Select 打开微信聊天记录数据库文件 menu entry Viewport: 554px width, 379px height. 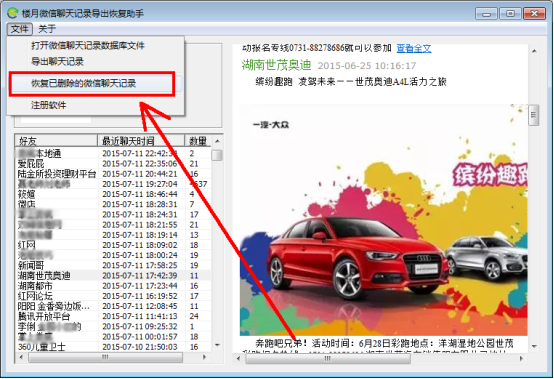(x=88, y=46)
